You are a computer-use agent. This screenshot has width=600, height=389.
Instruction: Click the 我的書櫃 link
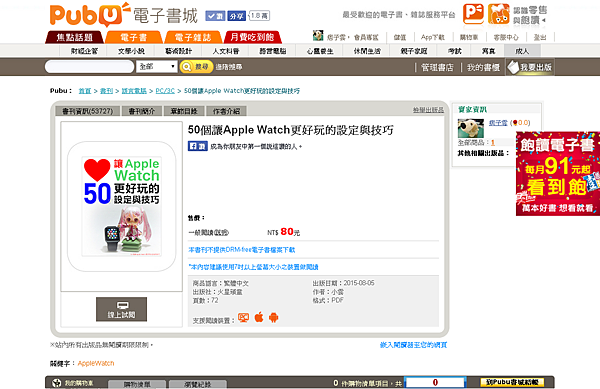[x=483, y=67]
